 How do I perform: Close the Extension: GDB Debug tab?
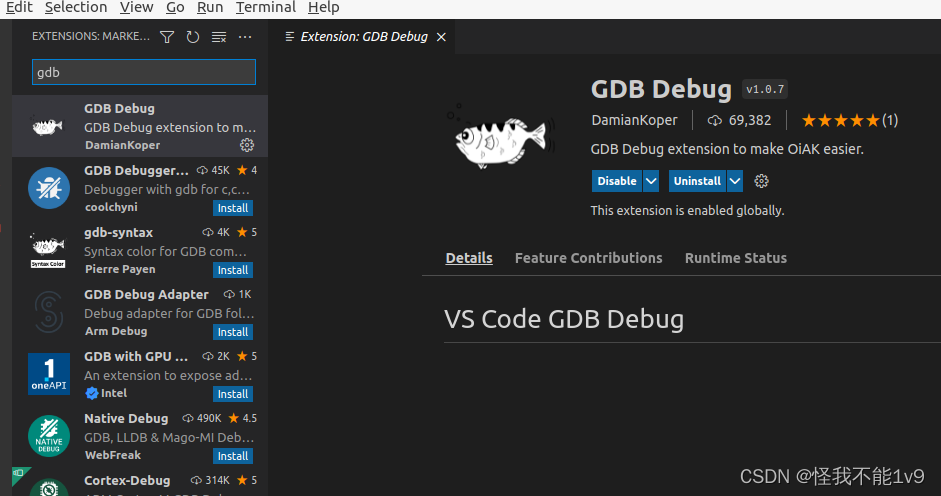coord(441,37)
